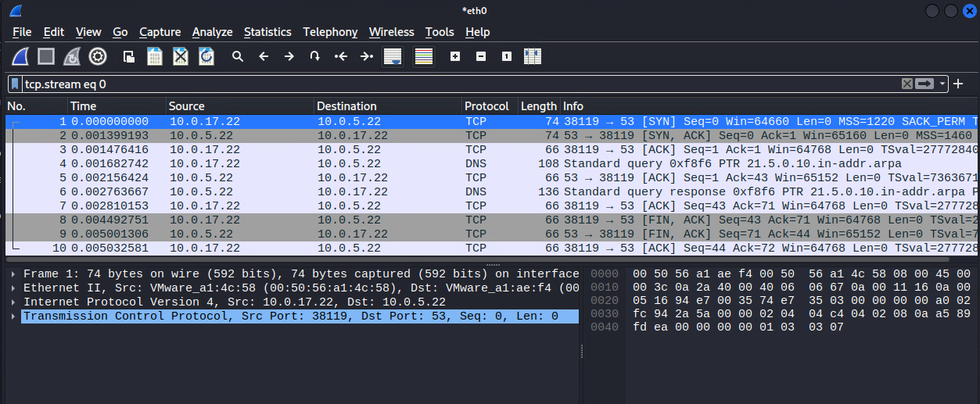Select packet 7 at time 0.002810153
The image size is (980, 404).
(492, 206)
